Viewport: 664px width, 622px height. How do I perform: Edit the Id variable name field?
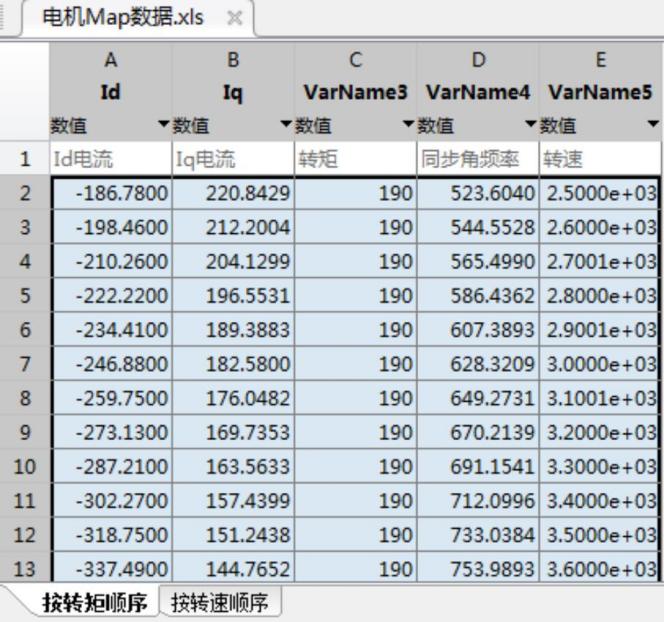111,92
